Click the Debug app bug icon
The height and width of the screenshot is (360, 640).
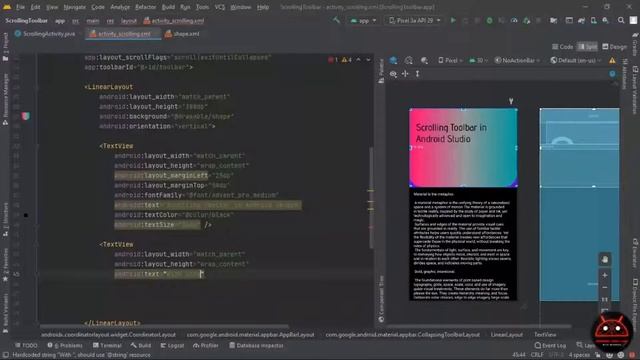click(x=489, y=20)
